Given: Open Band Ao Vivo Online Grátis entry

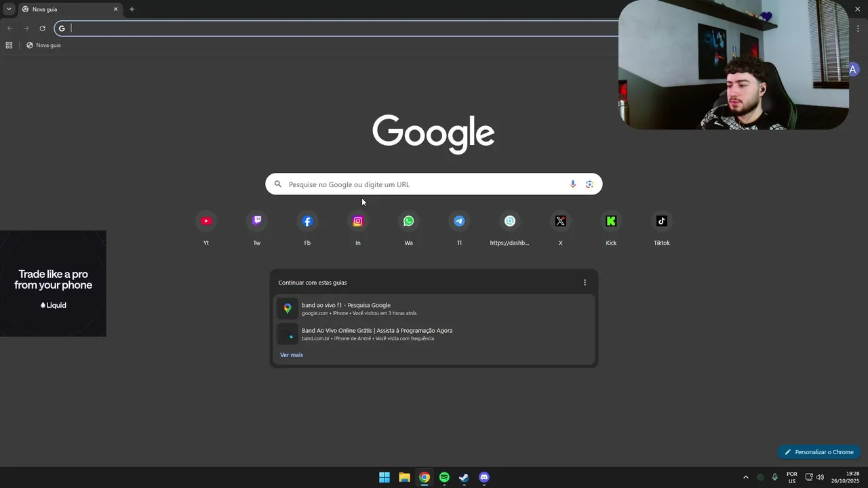Looking at the screenshot, I should click(x=434, y=334).
